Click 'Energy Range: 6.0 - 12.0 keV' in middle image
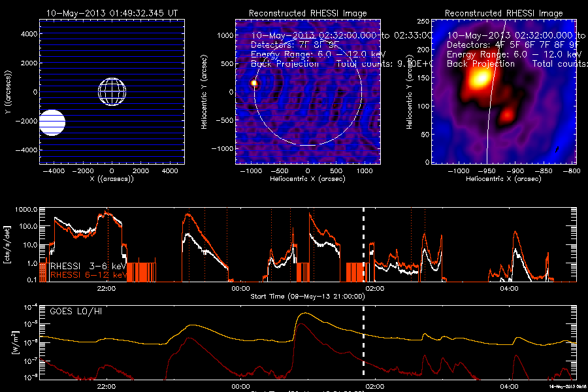This screenshot has width=588, height=392. click(318, 54)
